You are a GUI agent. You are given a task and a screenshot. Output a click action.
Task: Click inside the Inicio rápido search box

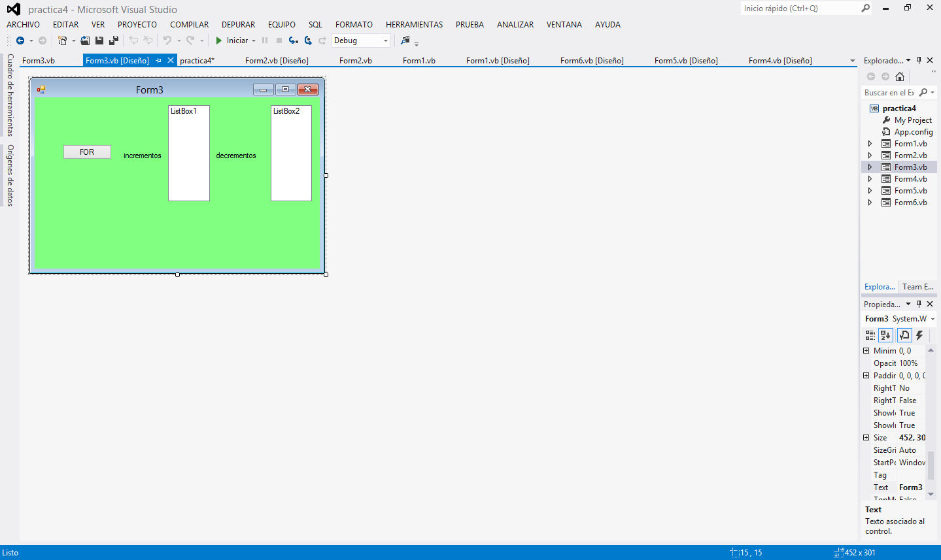coord(798,8)
